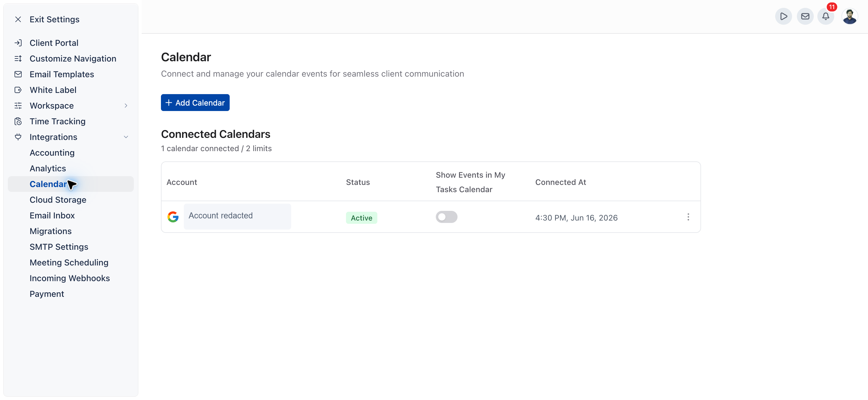Click the Google logo in account row
Image resolution: width=868 pixels, height=400 pixels.
coord(173,217)
